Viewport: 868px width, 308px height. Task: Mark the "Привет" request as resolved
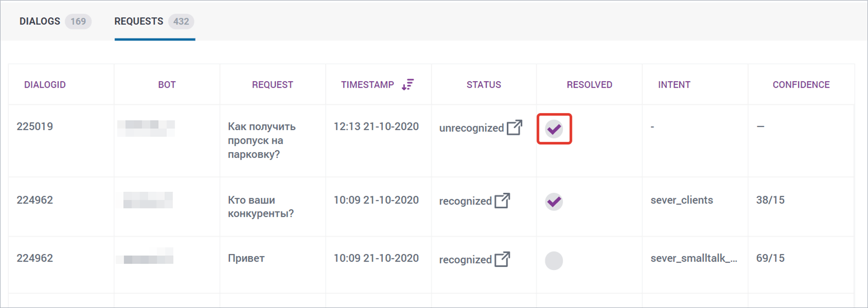pyautogui.click(x=554, y=260)
